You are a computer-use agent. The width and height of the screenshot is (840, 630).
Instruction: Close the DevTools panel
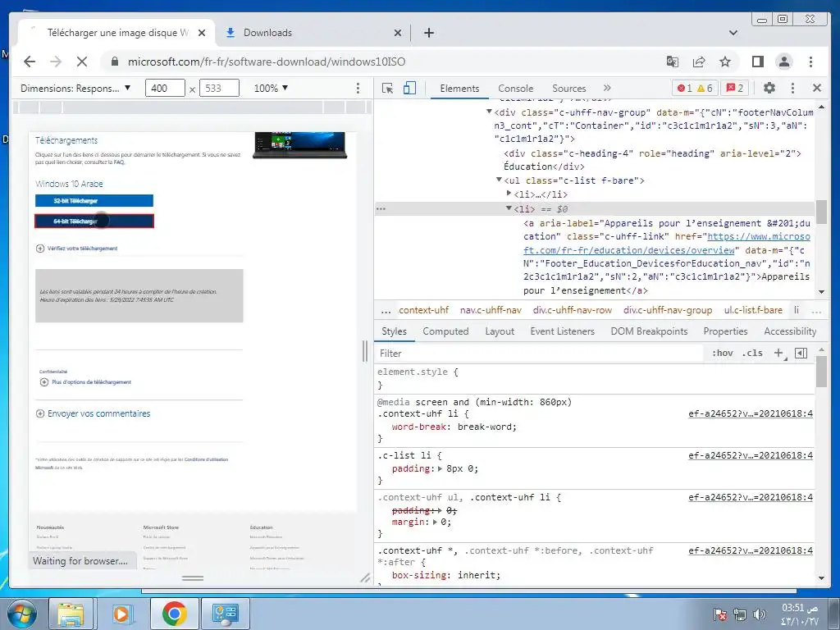click(x=817, y=88)
